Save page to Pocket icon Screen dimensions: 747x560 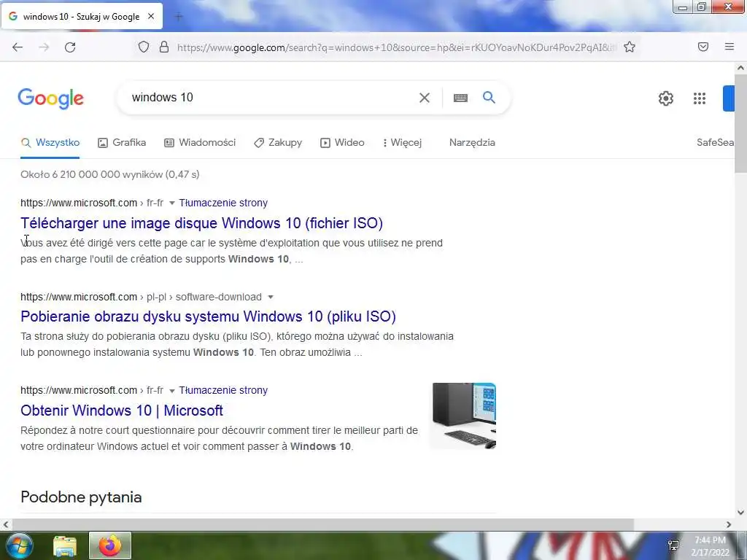click(703, 47)
